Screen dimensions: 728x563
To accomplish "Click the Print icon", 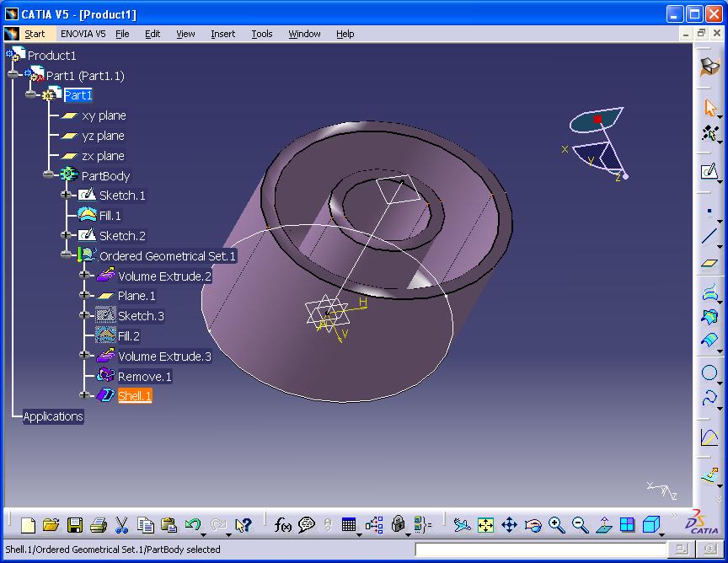I will 97,525.
